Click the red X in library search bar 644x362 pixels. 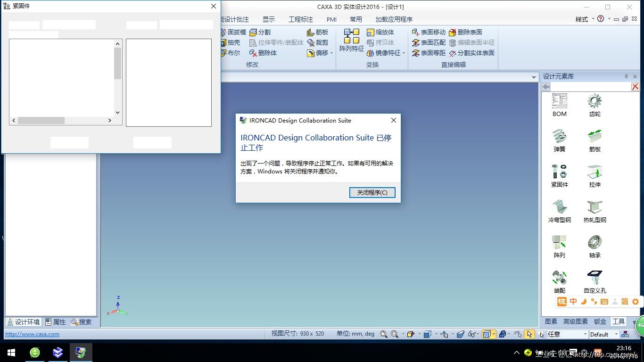(x=635, y=87)
